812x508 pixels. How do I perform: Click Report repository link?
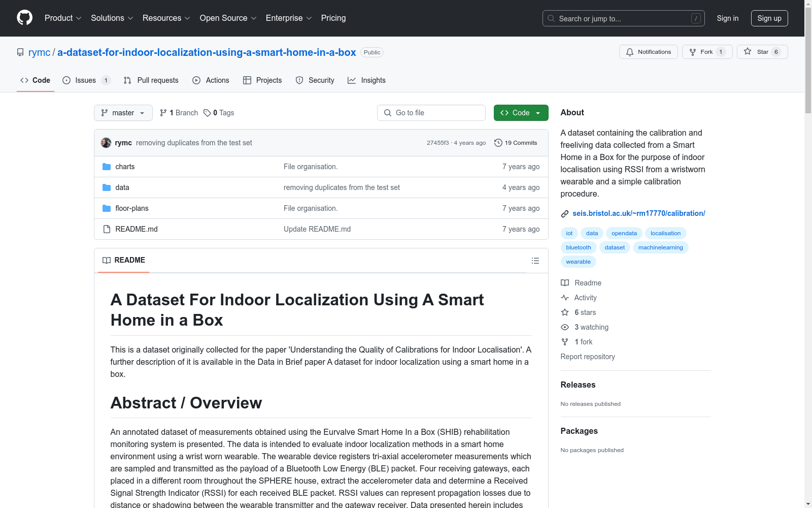(588, 357)
